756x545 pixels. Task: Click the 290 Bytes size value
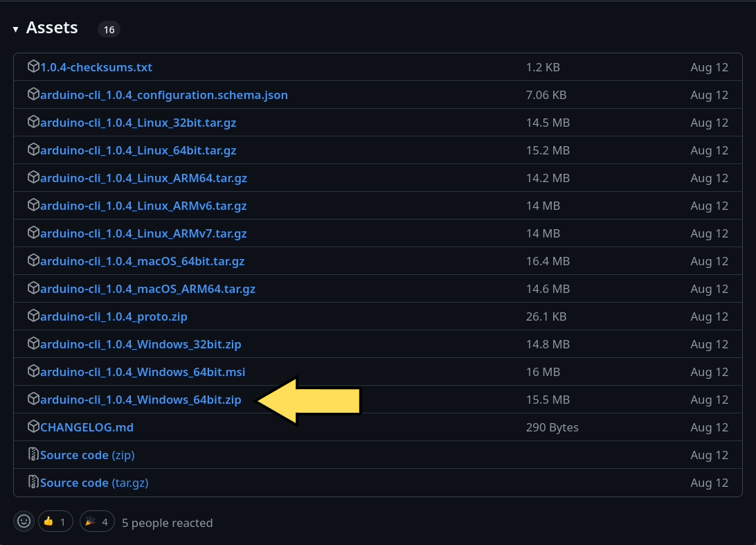pos(552,427)
